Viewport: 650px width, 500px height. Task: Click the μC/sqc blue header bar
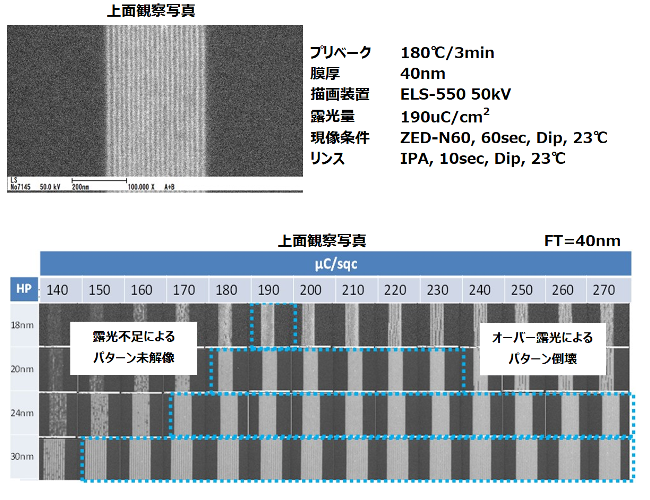(x=334, y=262)
